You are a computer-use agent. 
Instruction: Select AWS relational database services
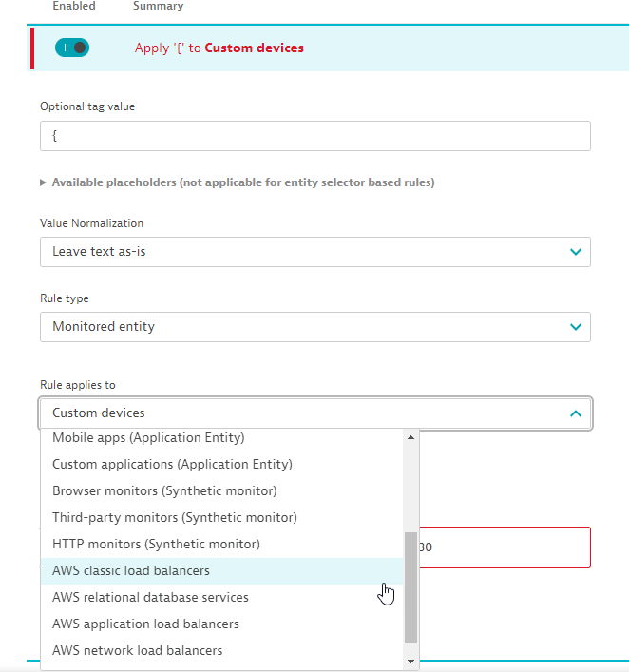150,598
